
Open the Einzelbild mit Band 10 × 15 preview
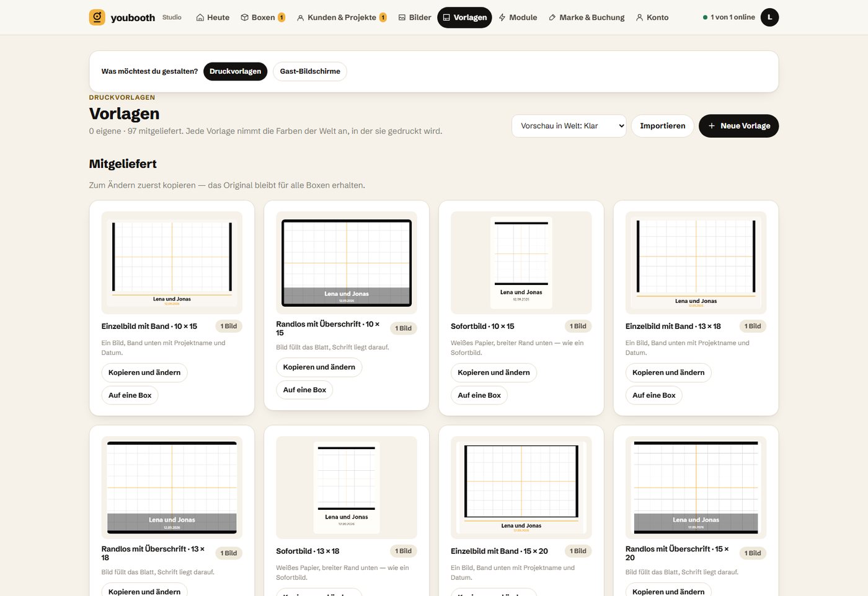[x=172, y=263]
